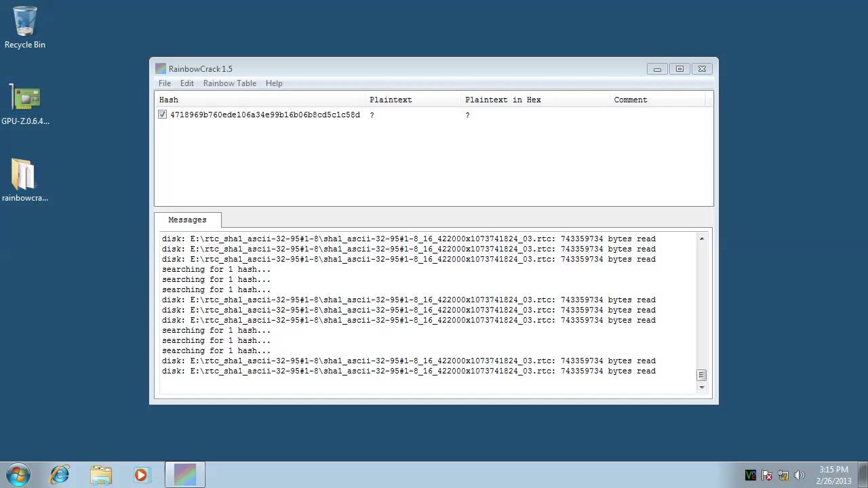
Task: Click the Plaintext "?" cell of the hash row
Action: pos(372,115)
